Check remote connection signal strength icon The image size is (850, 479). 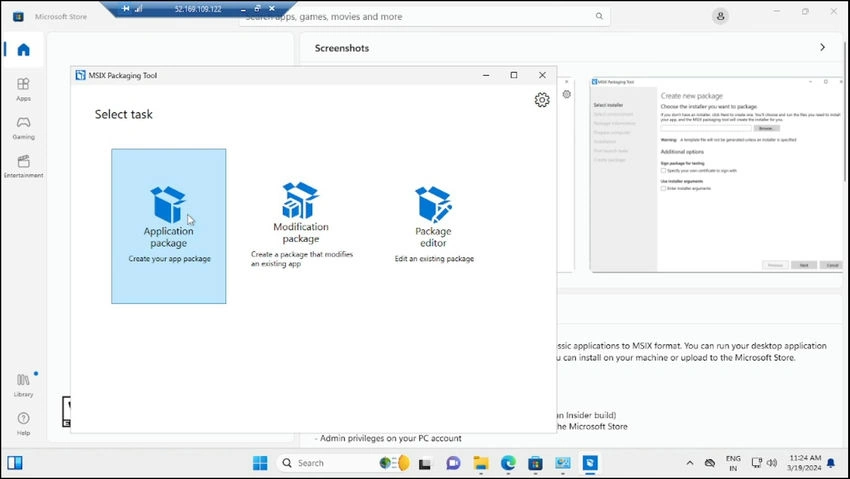click(138, 9)
